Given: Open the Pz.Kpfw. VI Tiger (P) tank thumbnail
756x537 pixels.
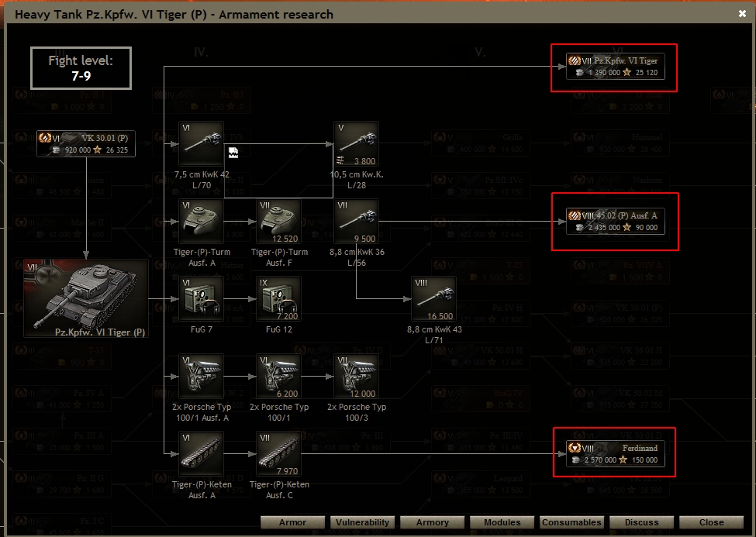Looking at the screenshot, I should (x=86, y=298).
